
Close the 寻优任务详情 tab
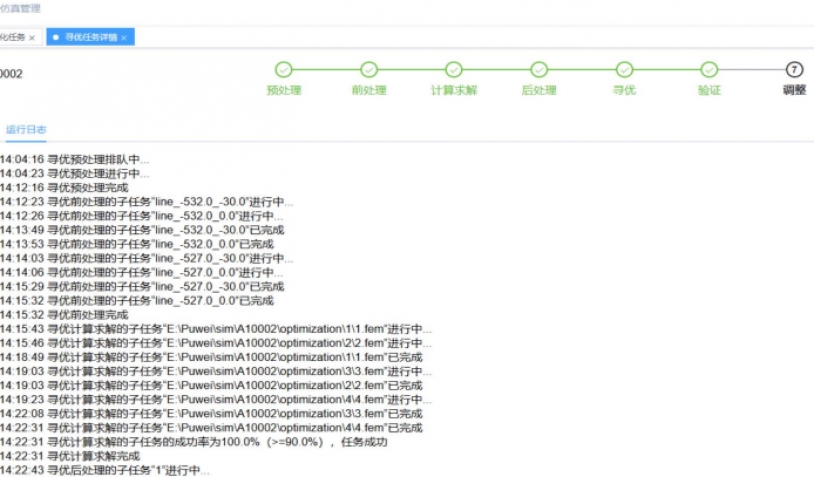(124, 37)
